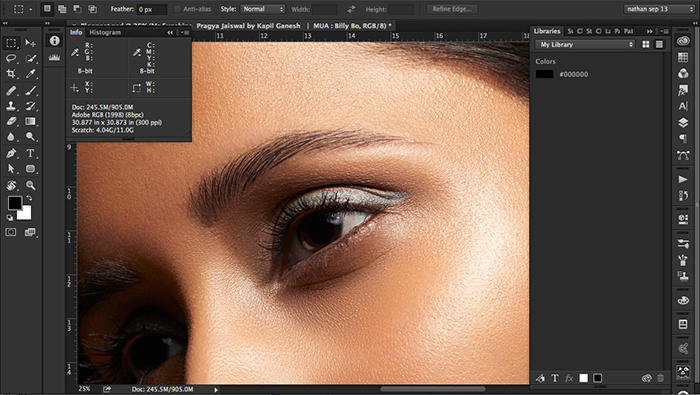
Task: Click the #000000 color swatch in Libraries
Action: click(544, 74)
